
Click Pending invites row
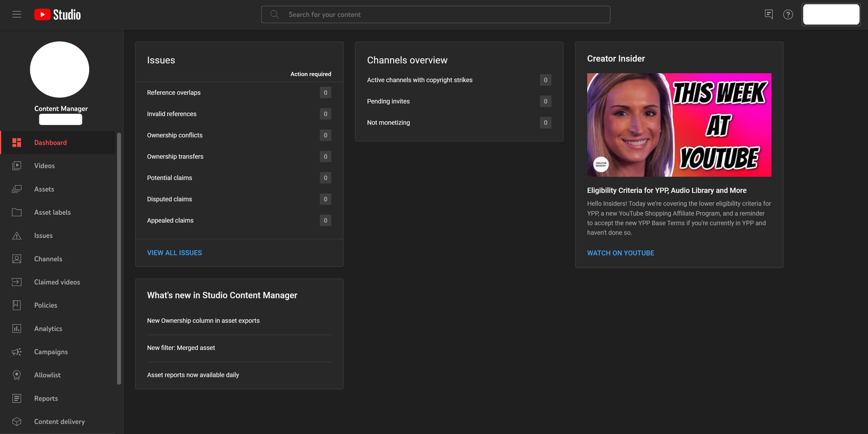tap(459, 101)
